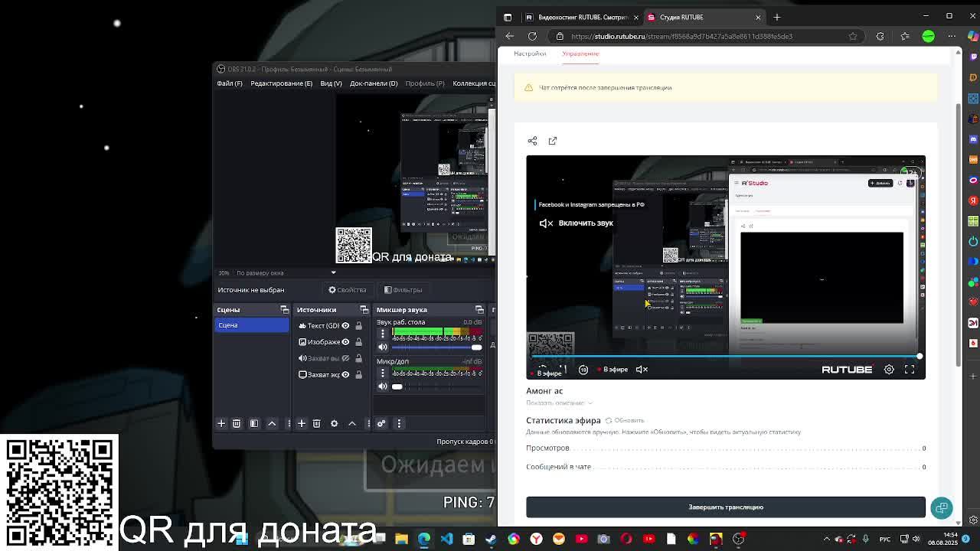Open OBS Вид menu
Image resolution: width=980 pixels, height=551 pixels.
(331, 83)
